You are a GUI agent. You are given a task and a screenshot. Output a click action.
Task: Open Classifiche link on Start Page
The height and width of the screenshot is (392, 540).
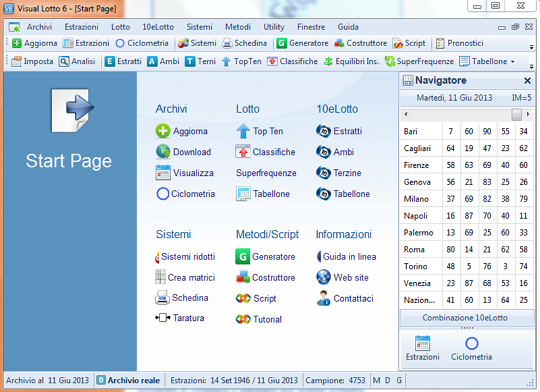(265, 152)
